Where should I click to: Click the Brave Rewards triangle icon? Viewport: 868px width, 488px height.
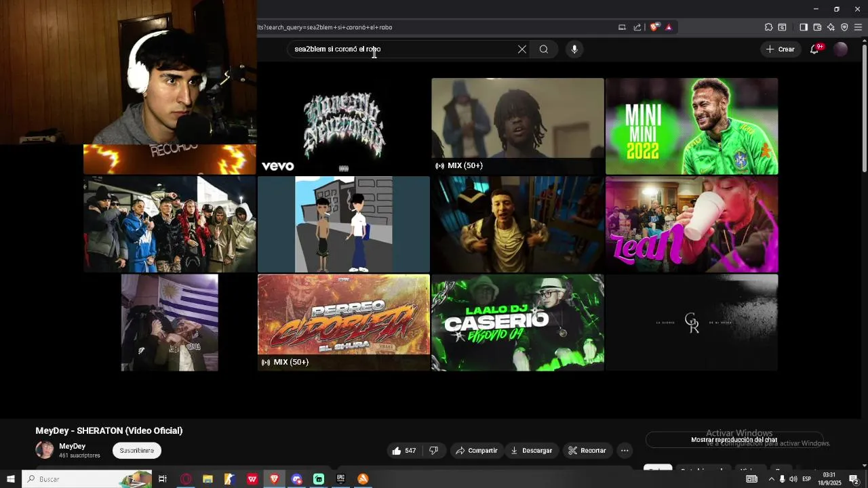[x=669, y=27]
